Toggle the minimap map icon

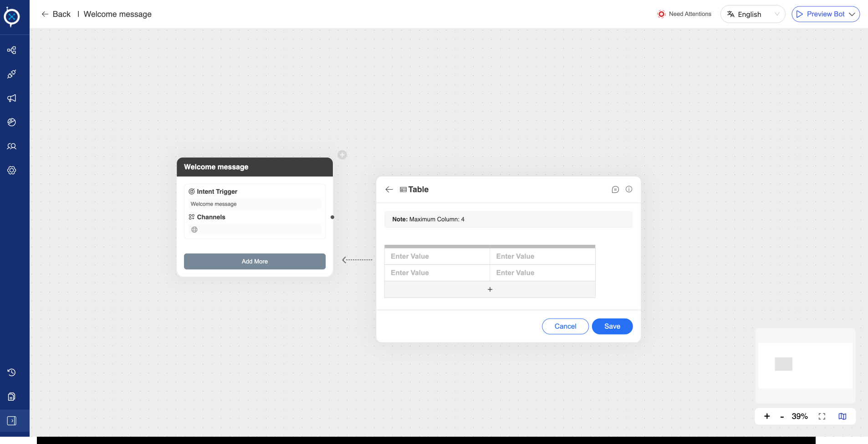(842, 416)
